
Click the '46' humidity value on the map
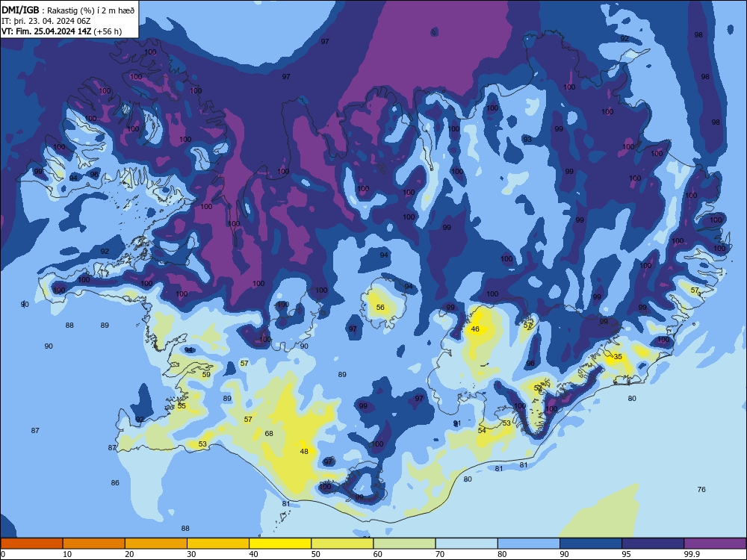click(x=475, y=329)
